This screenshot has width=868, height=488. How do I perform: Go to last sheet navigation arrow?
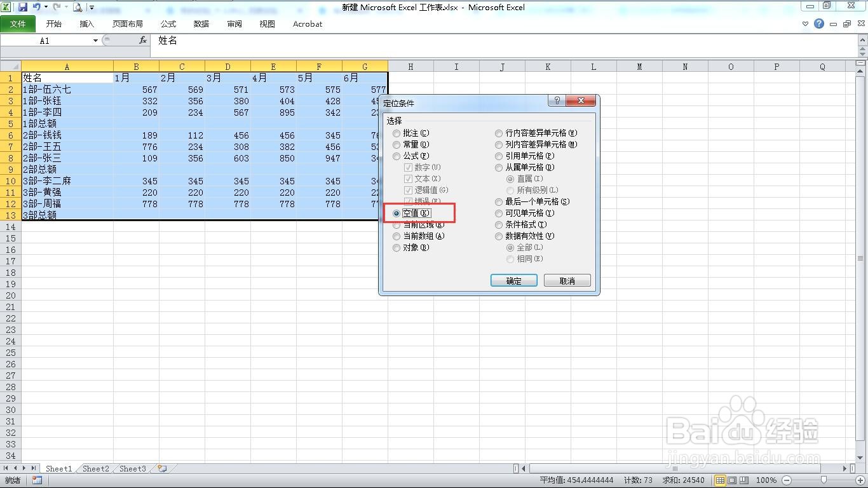click(33, 469)
